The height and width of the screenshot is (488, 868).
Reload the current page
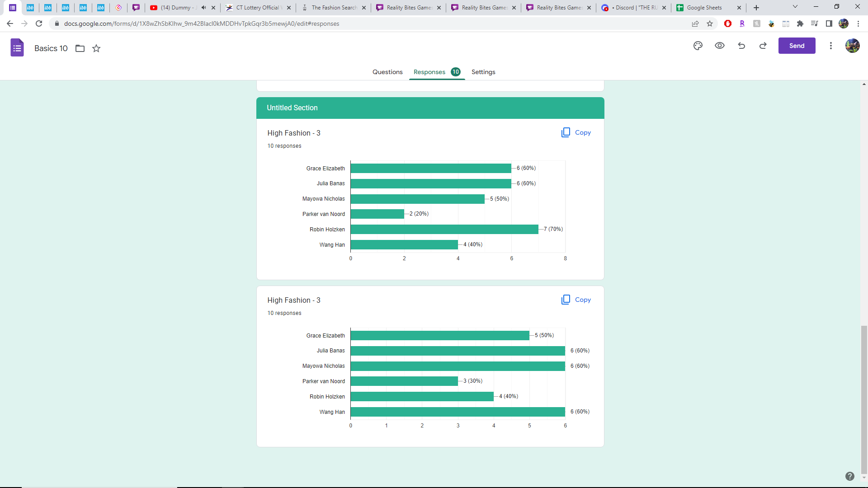(39, 23)
